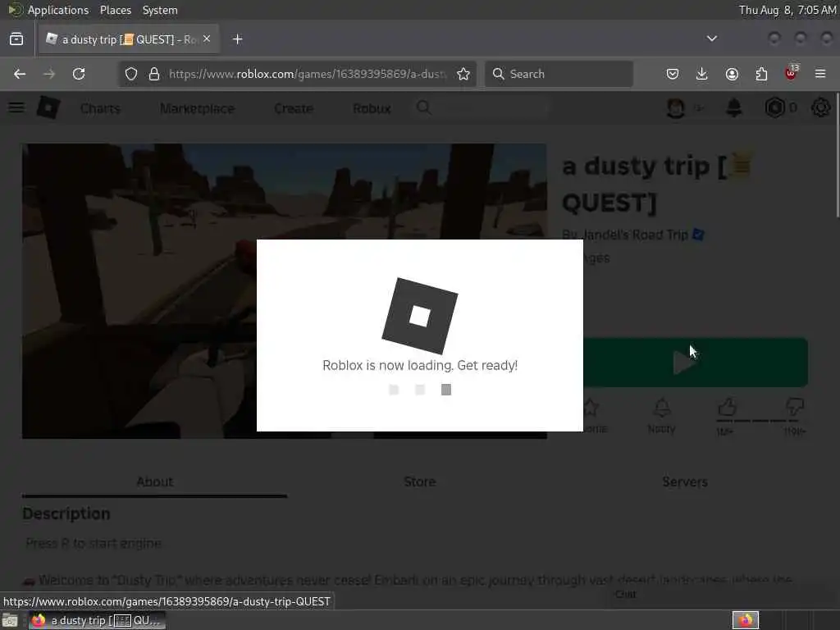Viewport: 840px width, 630px height.
Task: Click the Firefox workspace switcher thumbnail
Action: 746,620
